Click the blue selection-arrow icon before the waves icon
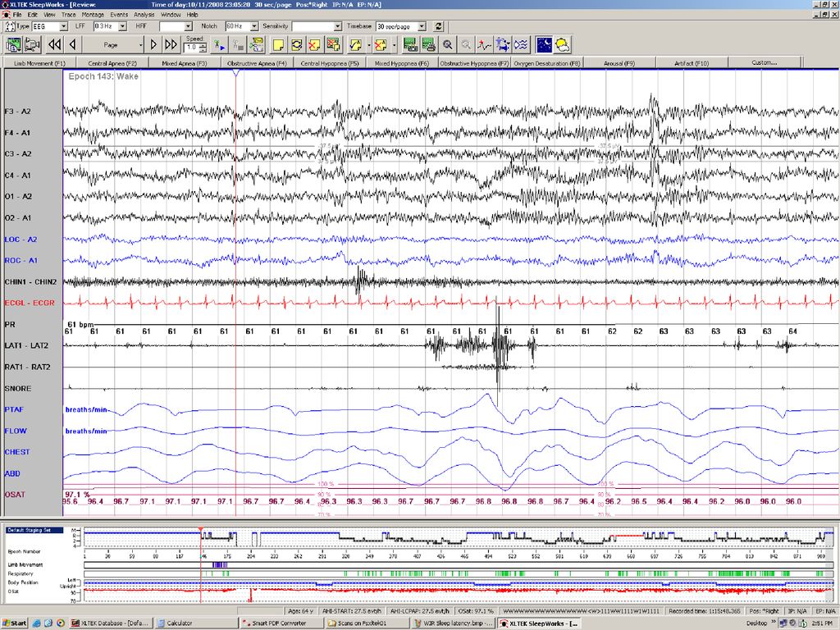 click(503, 45)
